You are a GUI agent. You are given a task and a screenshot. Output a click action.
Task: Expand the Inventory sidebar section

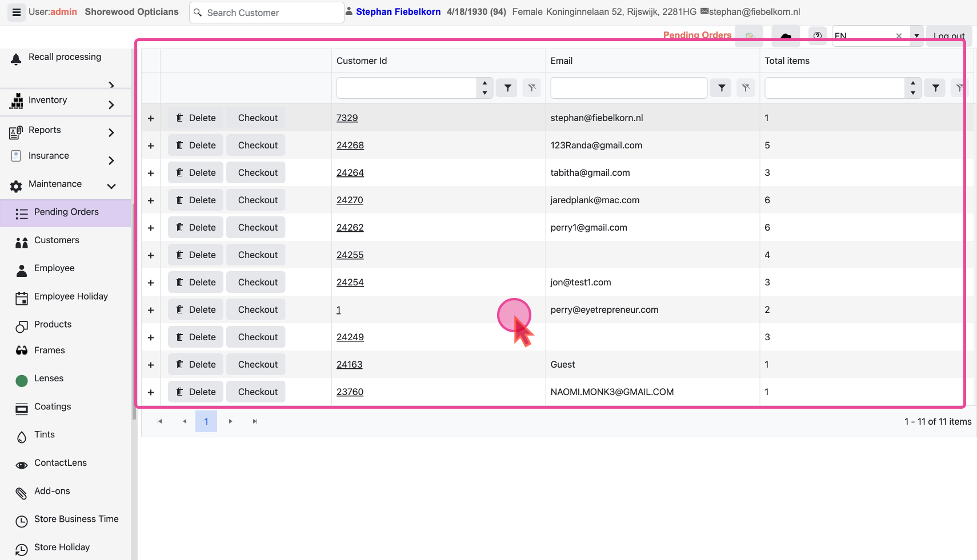click(111, 104)
